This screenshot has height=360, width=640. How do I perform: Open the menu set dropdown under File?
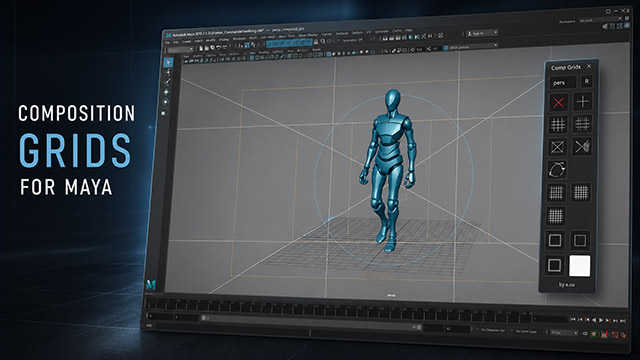(180, 50)
